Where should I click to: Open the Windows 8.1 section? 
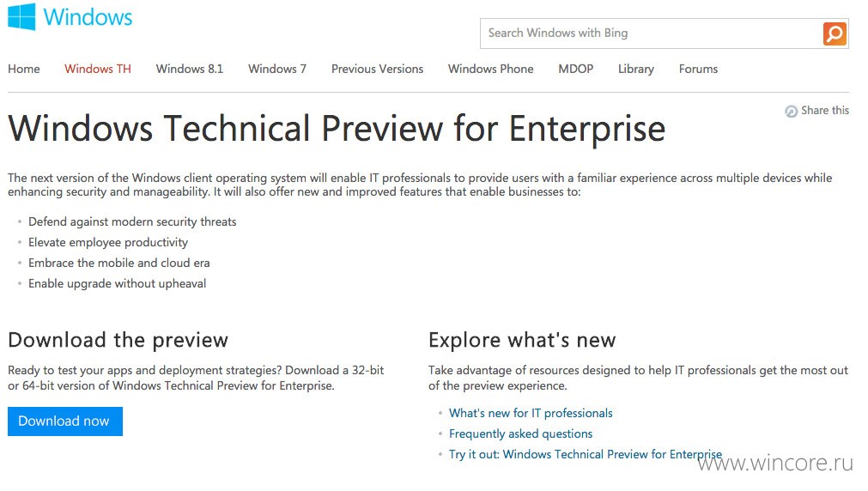(190, 70)
